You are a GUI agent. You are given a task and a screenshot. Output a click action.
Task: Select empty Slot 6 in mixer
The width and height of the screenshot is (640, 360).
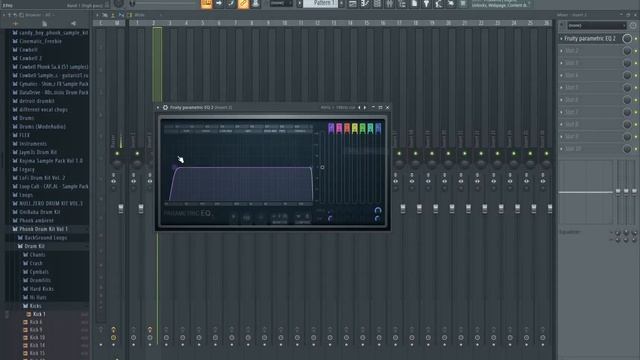click(590, 100)
